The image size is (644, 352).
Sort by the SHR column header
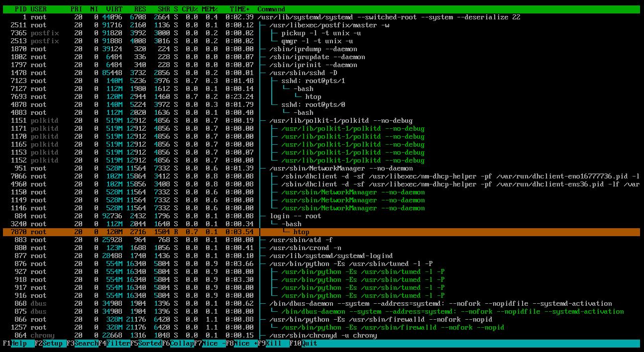pyautogui.click(x=164, y=9)
